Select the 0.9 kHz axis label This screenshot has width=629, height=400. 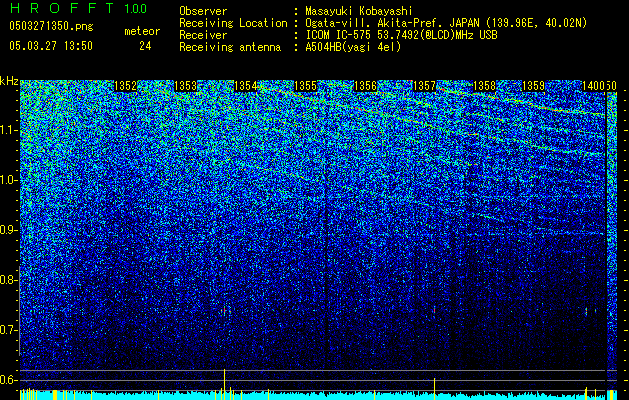tap(9, 230)
